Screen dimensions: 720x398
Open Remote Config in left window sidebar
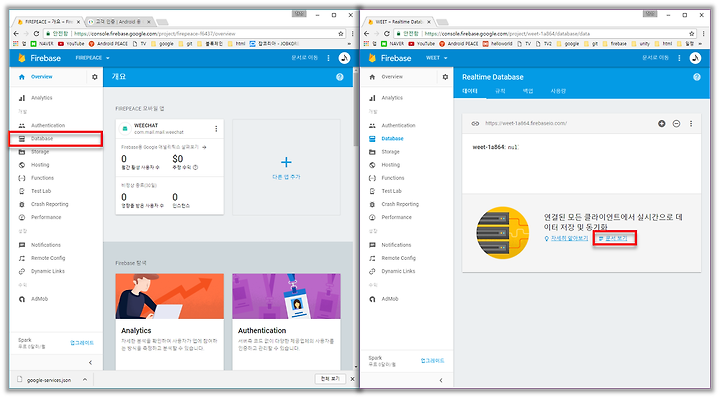tap(48, 258)
